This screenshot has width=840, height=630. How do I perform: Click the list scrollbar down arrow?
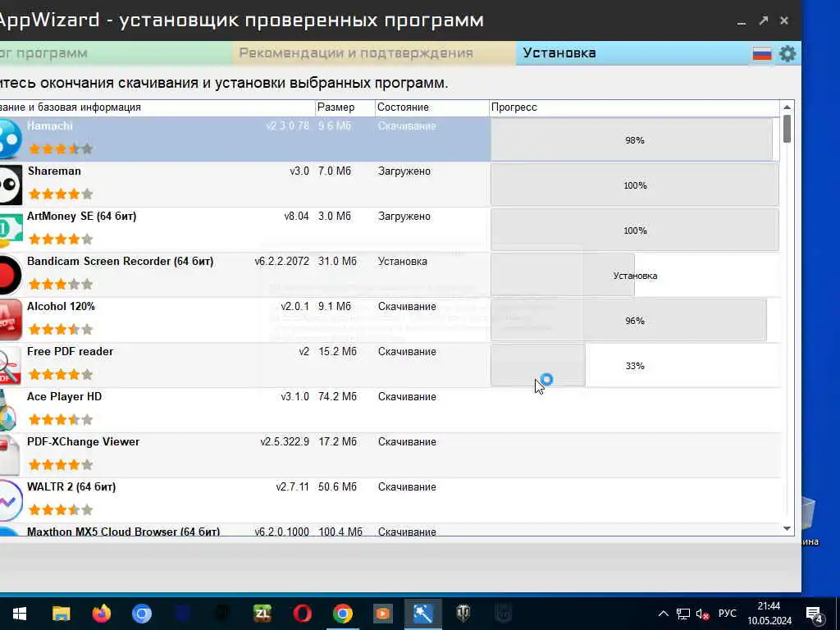(x=787, y=528)
